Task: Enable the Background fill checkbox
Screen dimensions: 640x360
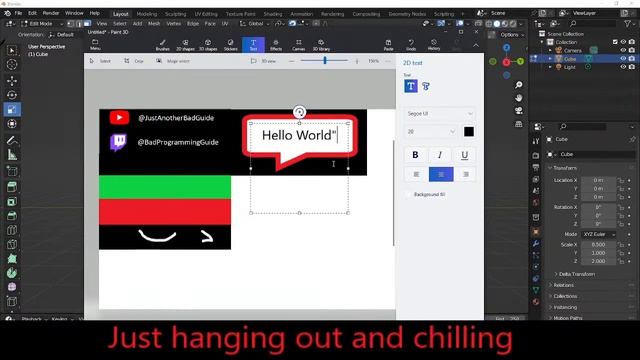Action: 408,195
